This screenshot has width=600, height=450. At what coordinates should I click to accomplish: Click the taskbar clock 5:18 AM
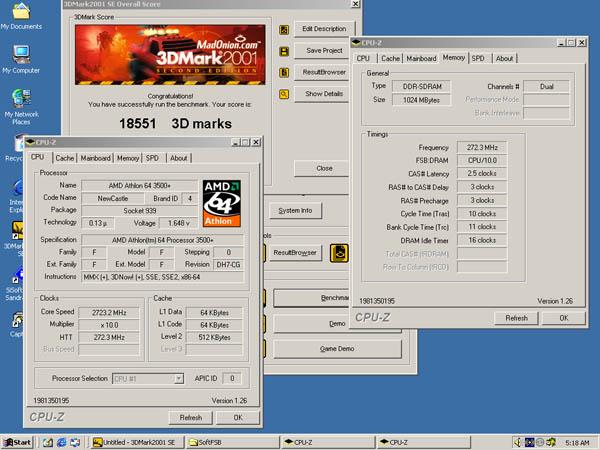[x=577, y=443]
